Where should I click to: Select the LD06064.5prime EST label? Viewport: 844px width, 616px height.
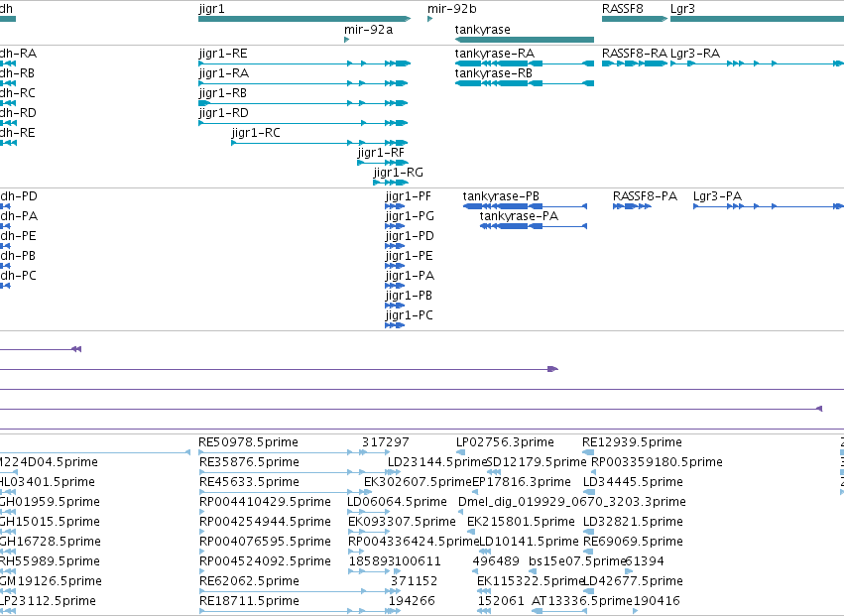(x=397, y=502)
